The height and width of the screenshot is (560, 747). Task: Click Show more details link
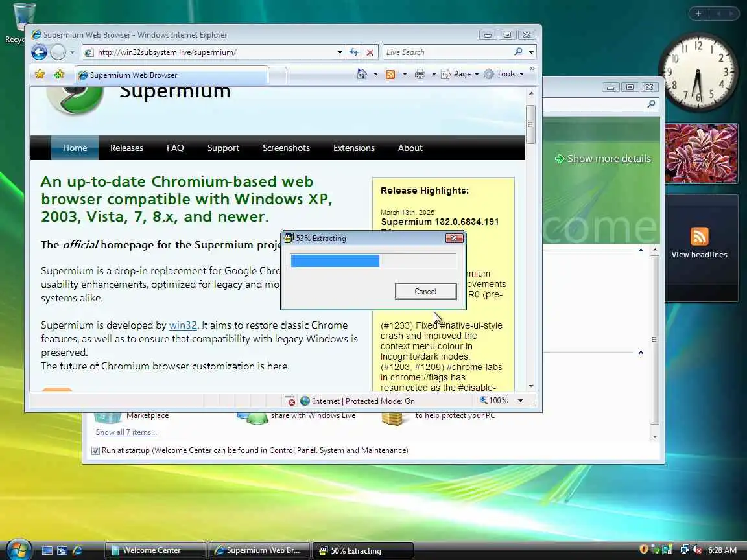coord(602,159)
